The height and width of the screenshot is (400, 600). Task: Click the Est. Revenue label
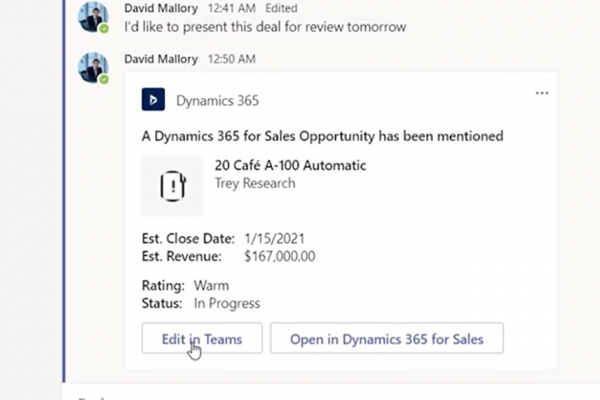[x=182, y=256]
